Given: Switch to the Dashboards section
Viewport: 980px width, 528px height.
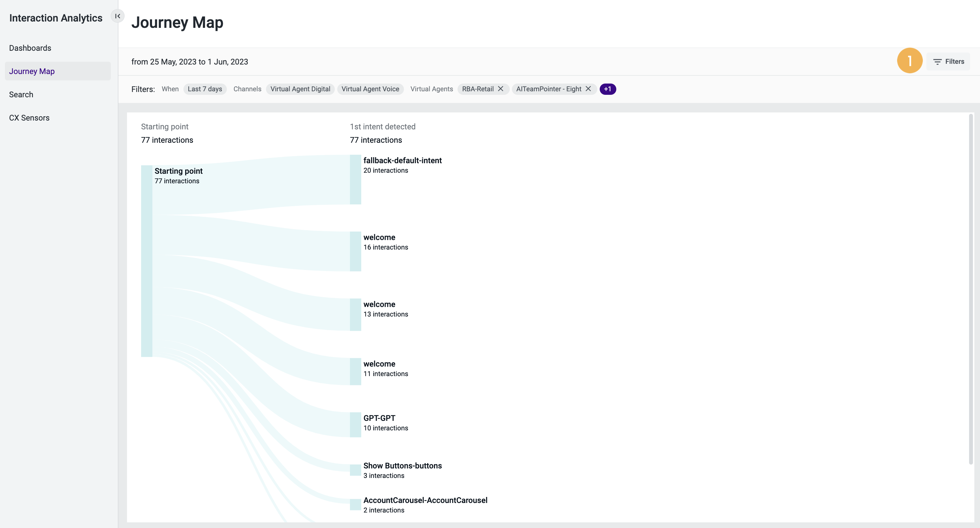Looking at the screenshot, I should tap(30, 48).
